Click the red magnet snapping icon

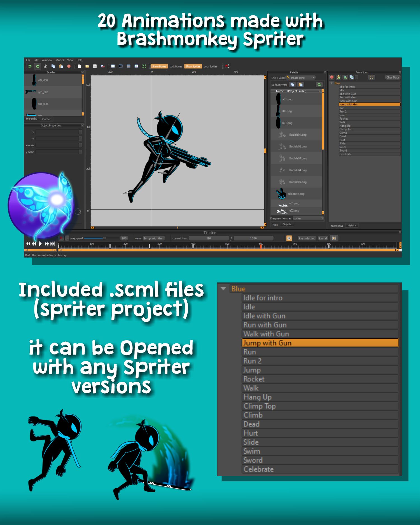tap(227, 66)
